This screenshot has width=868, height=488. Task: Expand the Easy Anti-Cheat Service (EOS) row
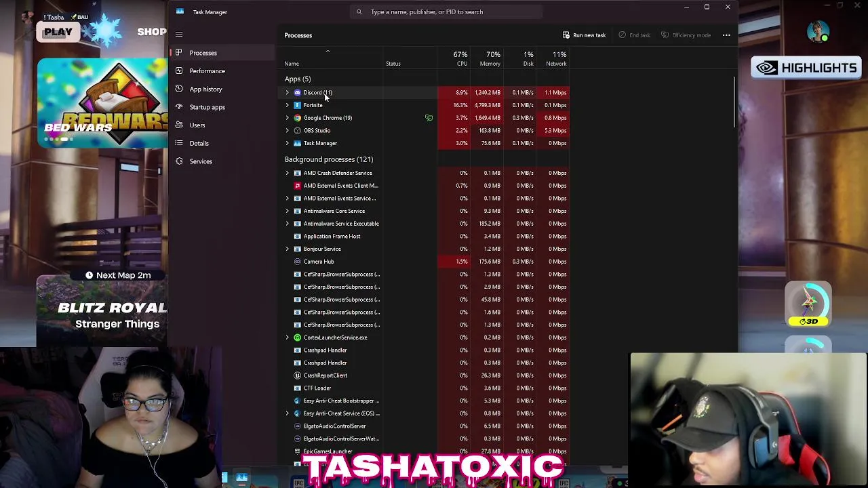[287, 413]
